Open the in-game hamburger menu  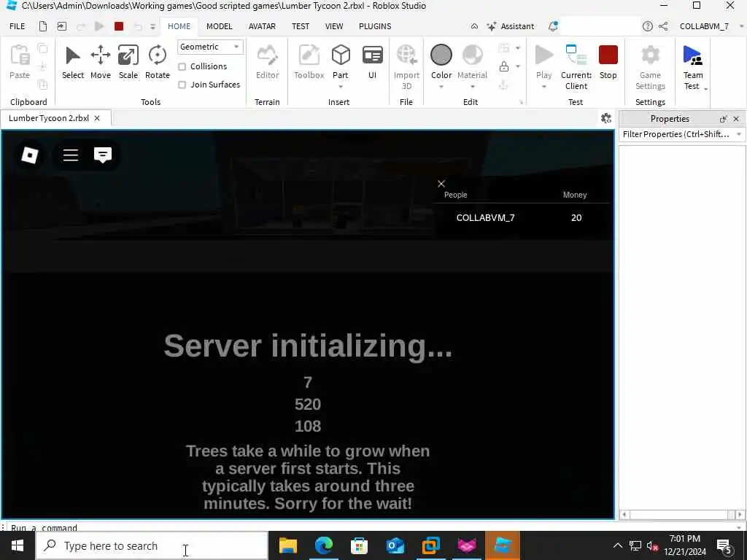pyautogui.click(x=71, y=155)
